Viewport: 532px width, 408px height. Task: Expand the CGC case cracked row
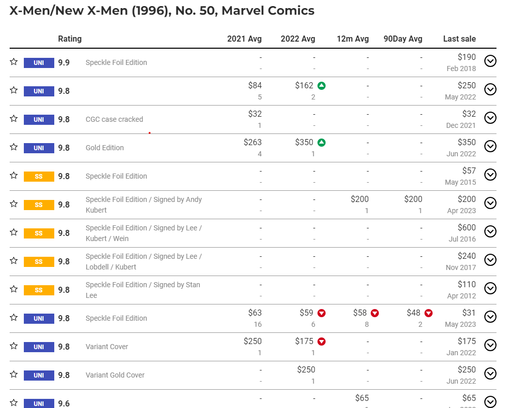(x=490, y=118)
